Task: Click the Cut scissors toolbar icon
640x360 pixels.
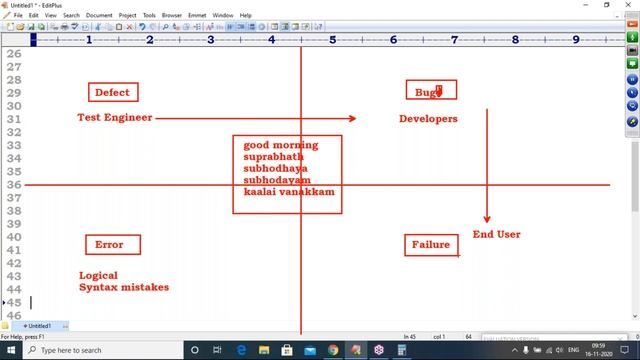Action: [98, 27]
